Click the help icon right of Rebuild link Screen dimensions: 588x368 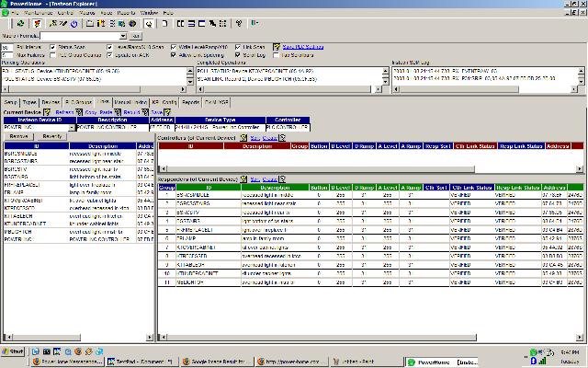tap(145, 112)
